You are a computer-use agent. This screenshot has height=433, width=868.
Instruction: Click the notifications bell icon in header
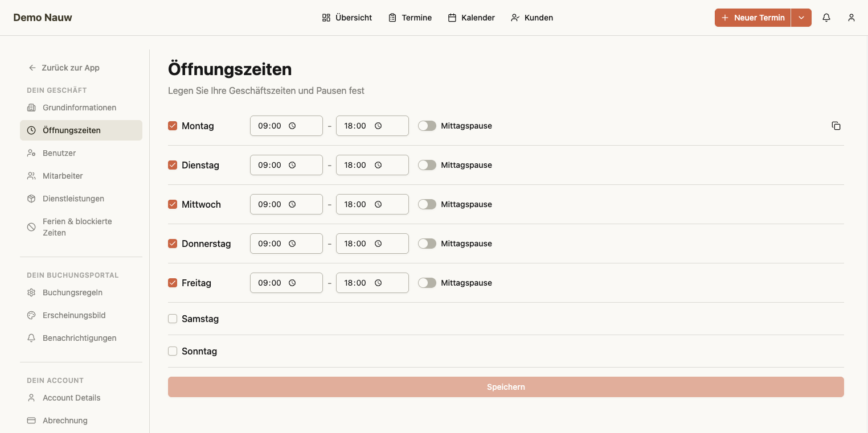click(826, 18)
